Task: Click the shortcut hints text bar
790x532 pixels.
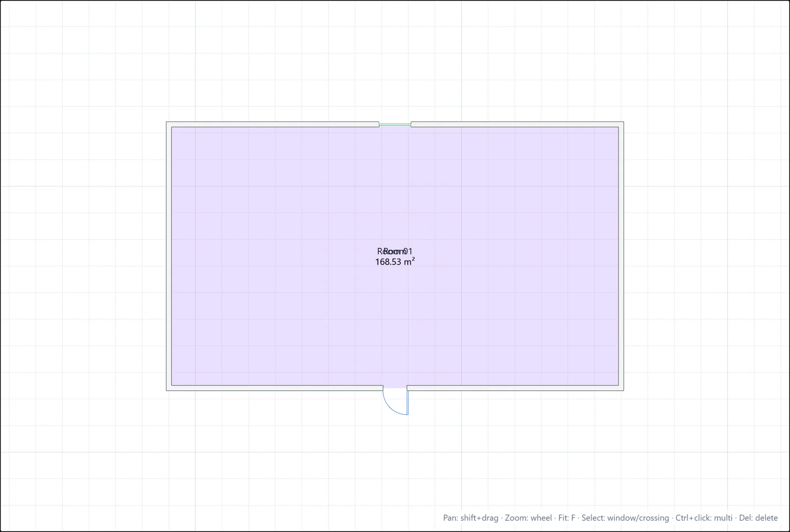Action: pyautogui.click(x=610, y=518)
